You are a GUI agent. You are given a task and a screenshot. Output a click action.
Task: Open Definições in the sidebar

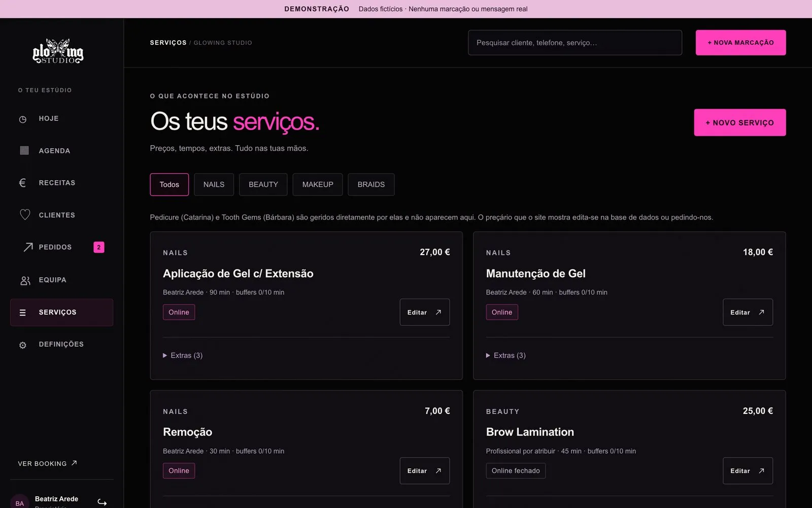(61, 344)
